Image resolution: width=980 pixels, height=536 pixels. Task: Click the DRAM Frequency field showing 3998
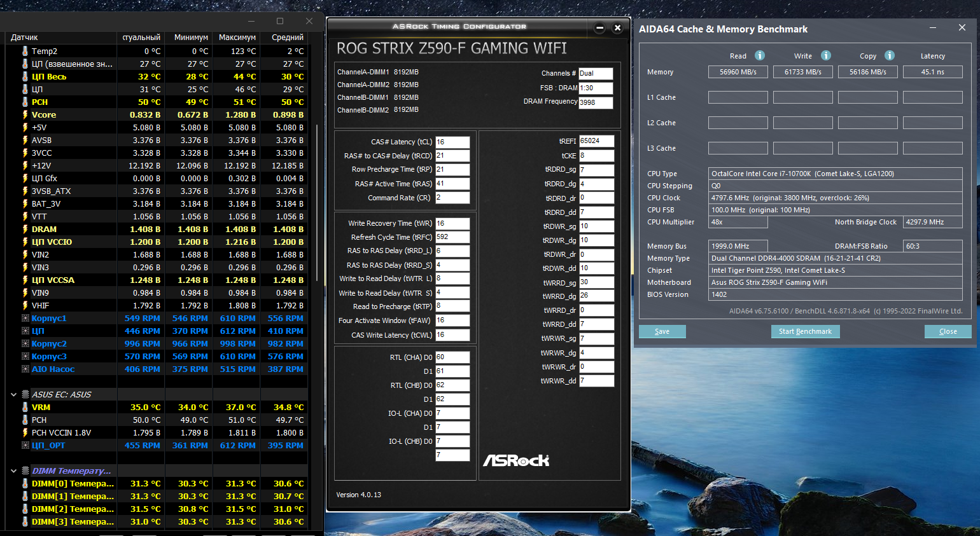click(x=596, y=102)
